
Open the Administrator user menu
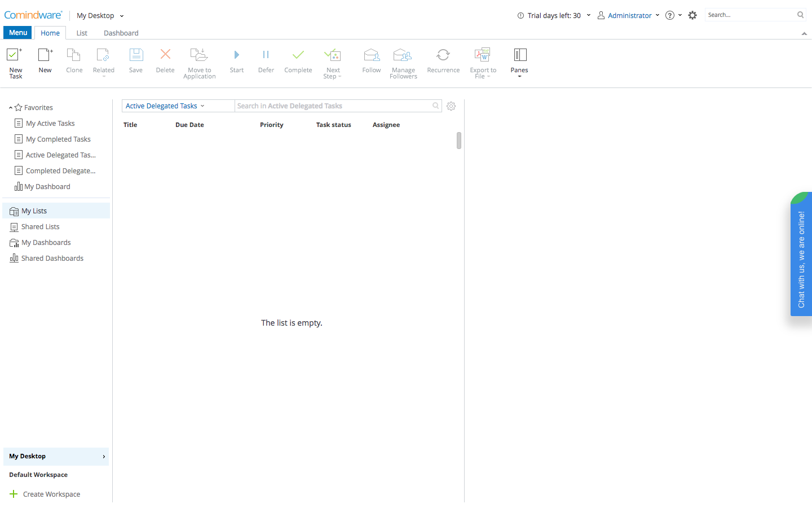[x=629, y=15]
